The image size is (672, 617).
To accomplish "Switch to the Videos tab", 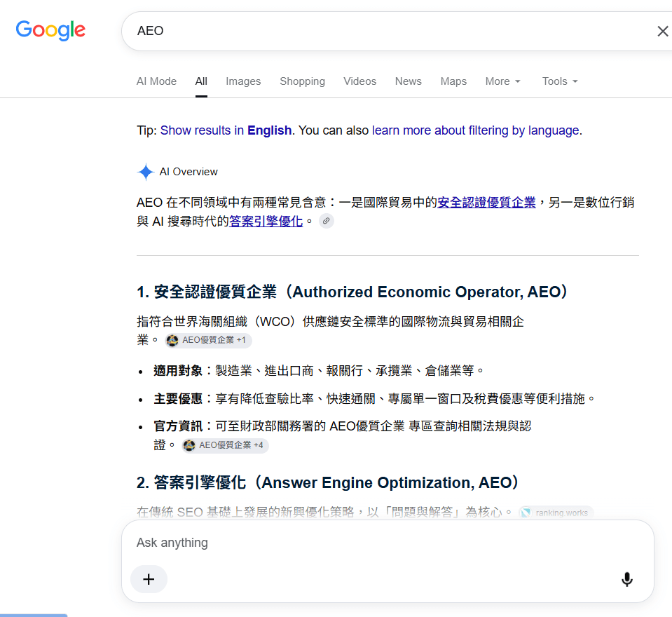I will (x=359, y=81).
